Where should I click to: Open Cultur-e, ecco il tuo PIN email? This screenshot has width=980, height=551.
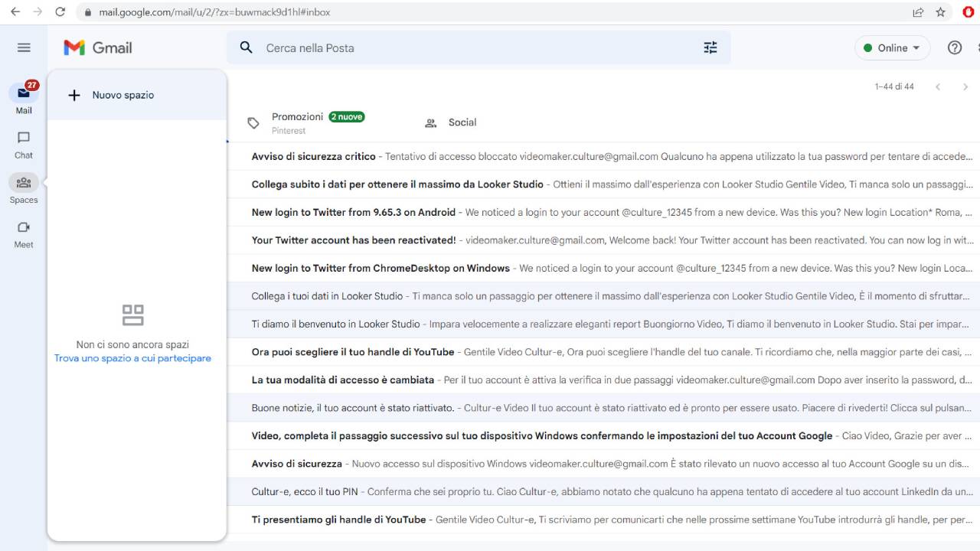click(x=603, y=491)
